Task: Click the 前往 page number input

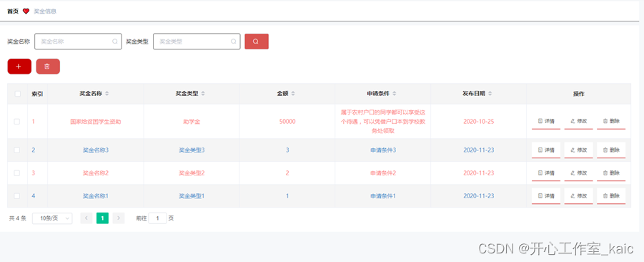Action: tap(158, 218)
